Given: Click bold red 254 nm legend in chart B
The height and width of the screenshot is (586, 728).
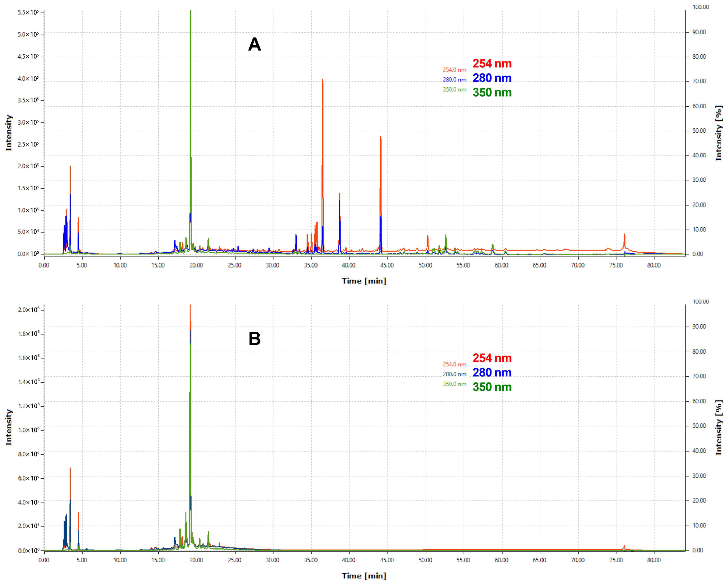Looking at the screenshot, I should [x=492, y=358].
